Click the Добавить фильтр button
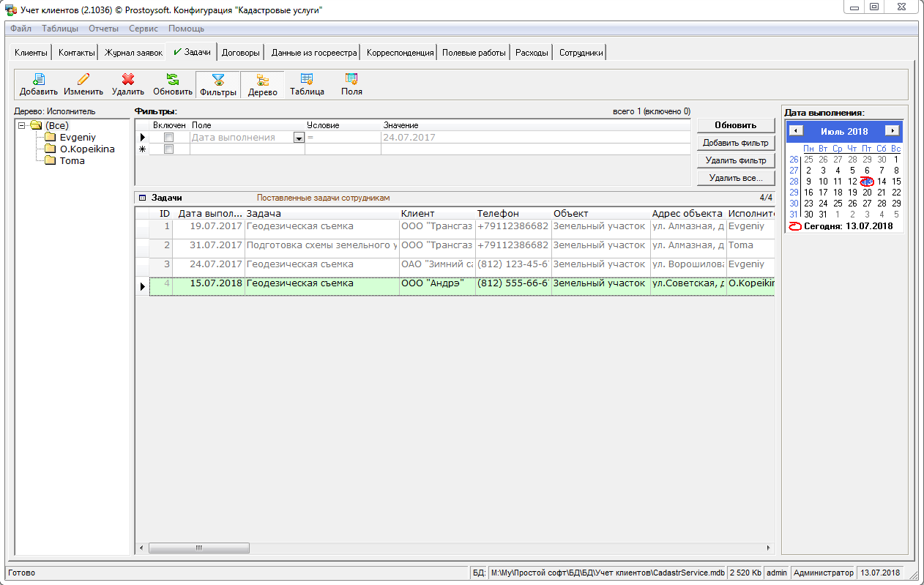 click(736, 143)
